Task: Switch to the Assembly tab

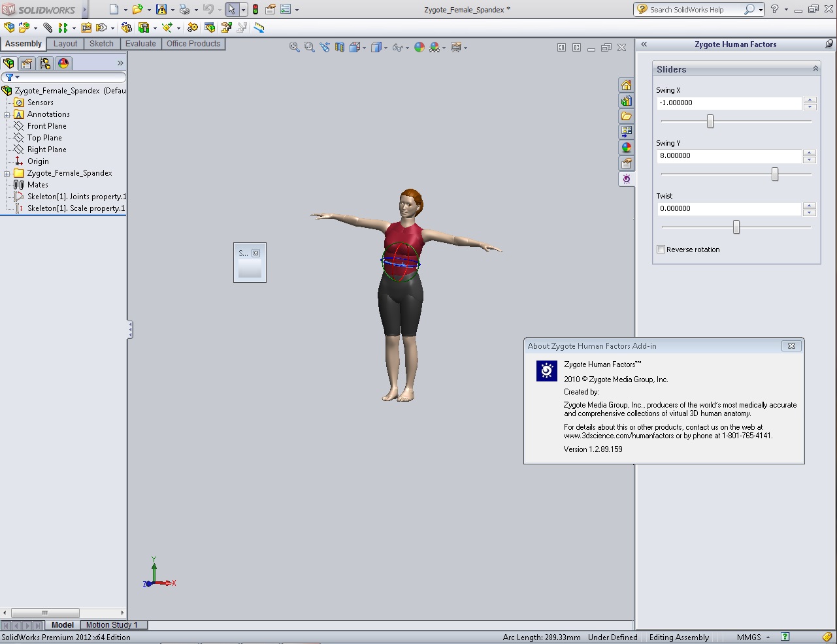Action: [x=24, y=44]
